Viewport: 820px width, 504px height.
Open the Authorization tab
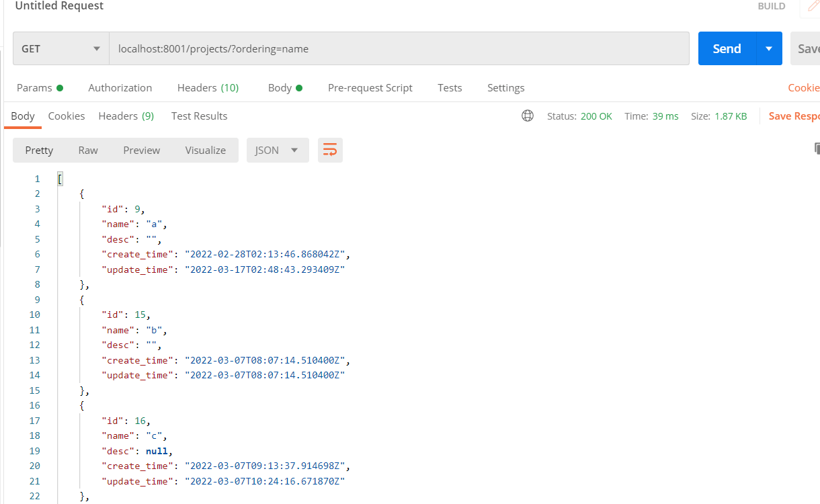pos(120,88)
